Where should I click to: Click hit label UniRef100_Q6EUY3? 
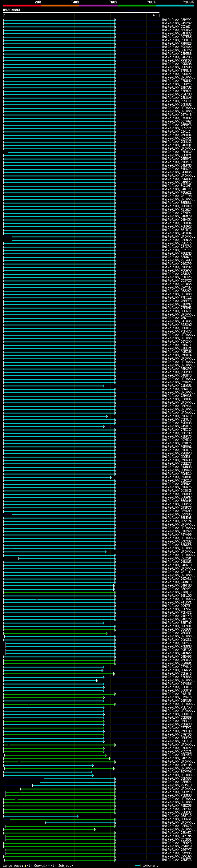[177, 125]
